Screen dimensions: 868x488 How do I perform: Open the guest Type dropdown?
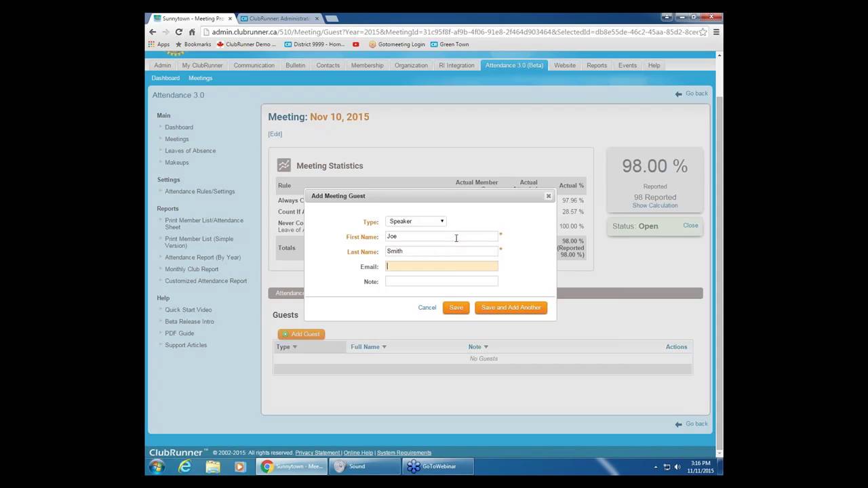pos(416,221)
